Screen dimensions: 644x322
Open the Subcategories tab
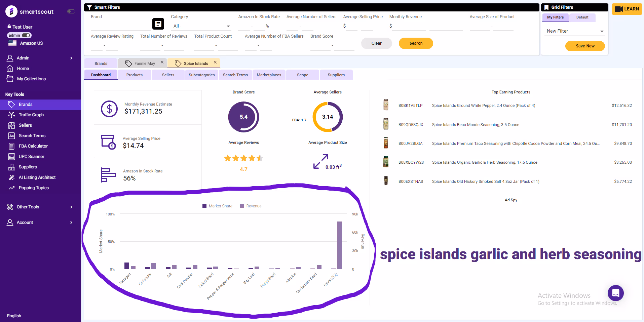[202, 75]
